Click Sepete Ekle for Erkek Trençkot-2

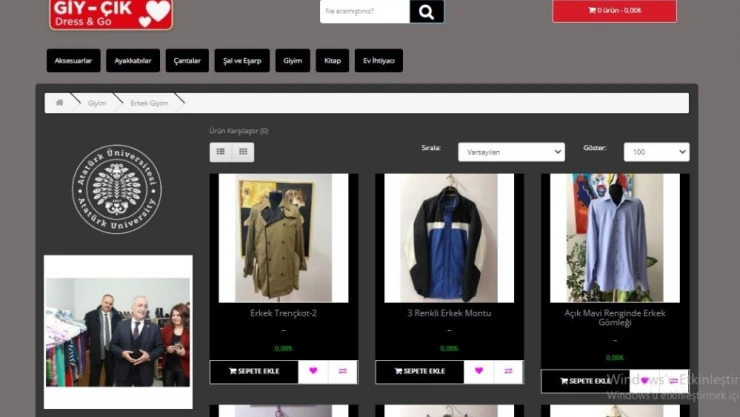pos(254,371)
